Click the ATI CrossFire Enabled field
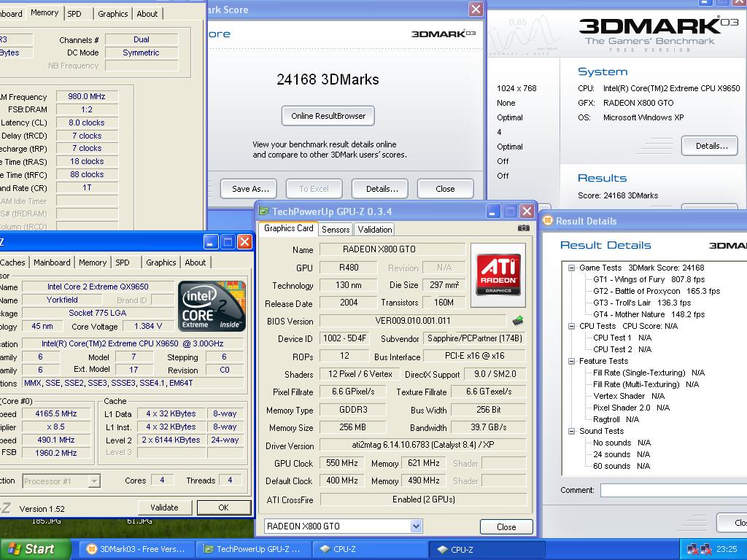This screenshot has width=747, height=560. click(x=424, y=499)
